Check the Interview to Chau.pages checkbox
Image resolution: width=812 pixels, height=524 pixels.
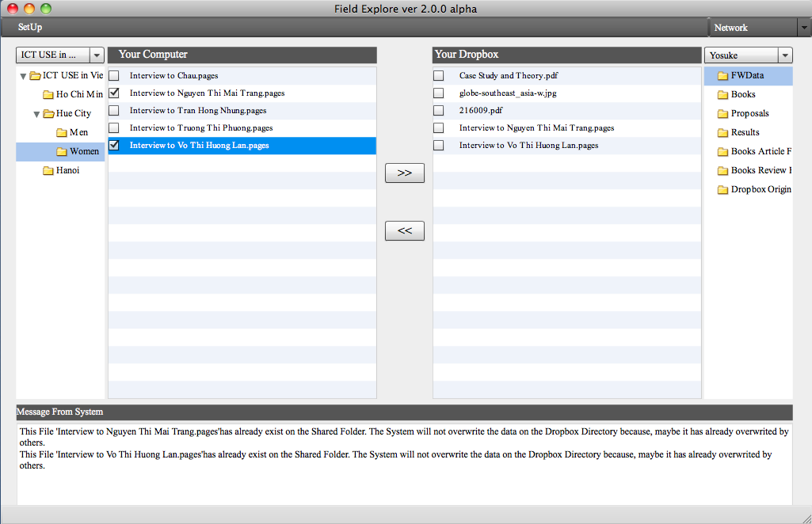point(114,76)
